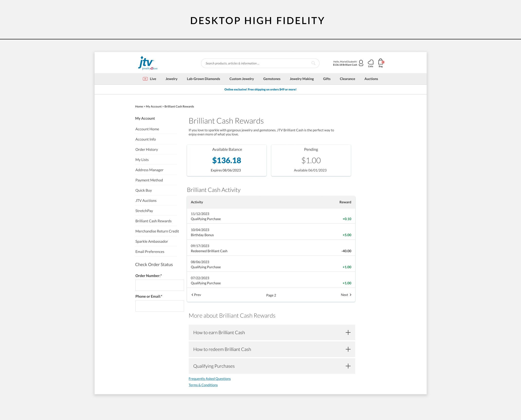Open Sparkle Ambassador in sidebar
521x420 pixels.
[x=151, y=241]
